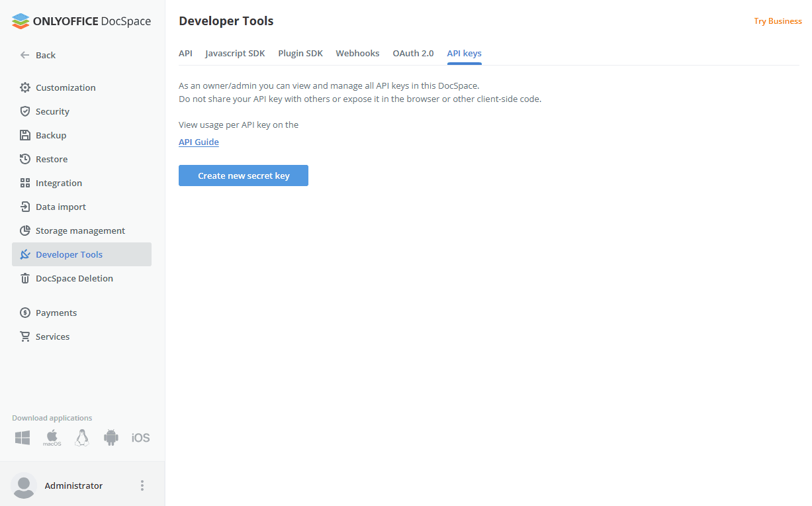Click the Create new secret key button
This screenshot has height=506, width=812.
[243, 175]
